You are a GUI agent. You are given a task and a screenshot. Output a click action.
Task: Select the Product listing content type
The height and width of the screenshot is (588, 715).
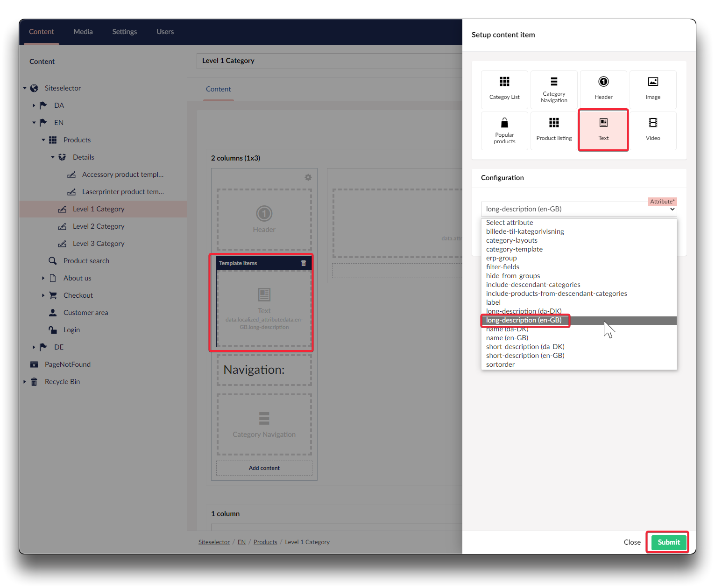[554, 131]
